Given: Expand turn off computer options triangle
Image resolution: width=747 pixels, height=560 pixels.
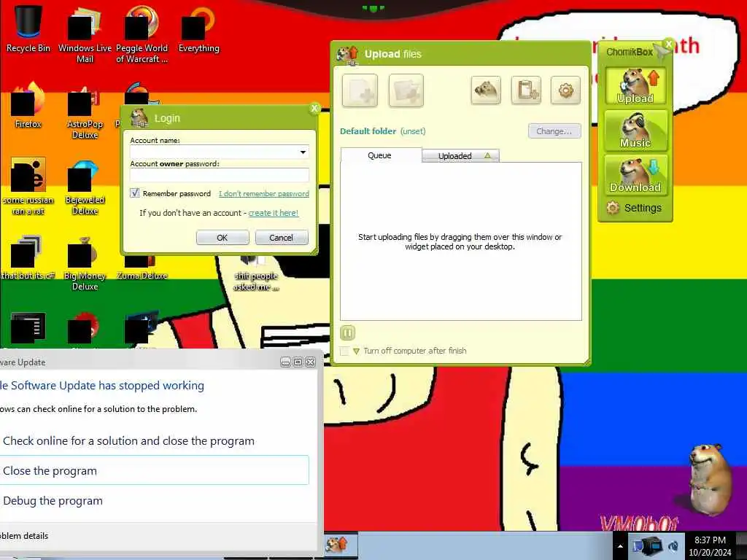Looking at the screenshot, I should [356, 351].
